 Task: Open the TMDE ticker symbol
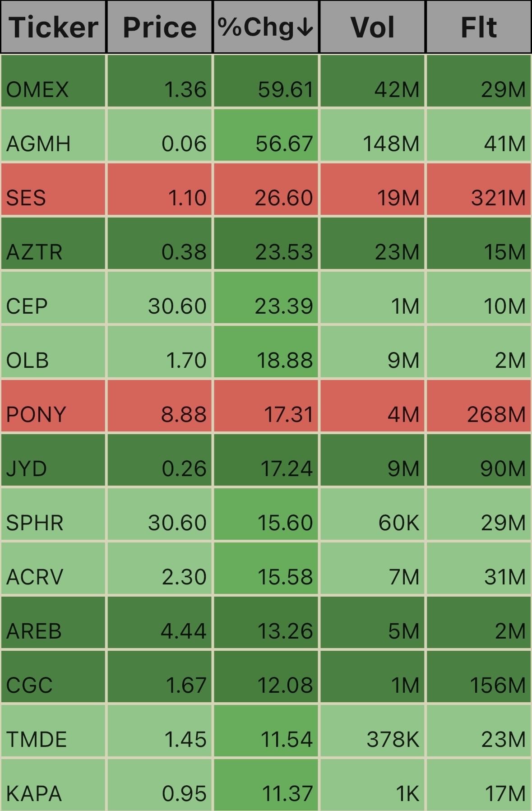pyautogui.click(x=37, y=740)
